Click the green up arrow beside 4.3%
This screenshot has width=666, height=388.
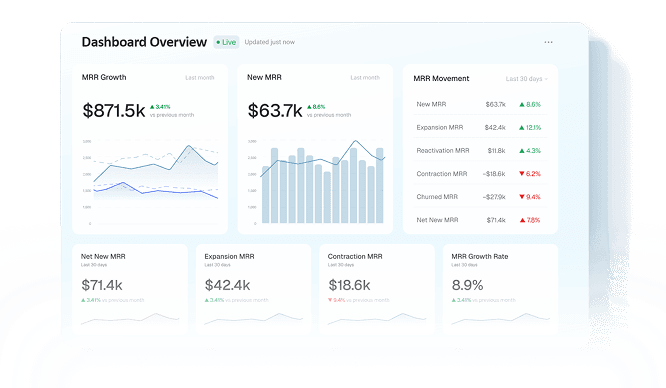tap(522, 150)
